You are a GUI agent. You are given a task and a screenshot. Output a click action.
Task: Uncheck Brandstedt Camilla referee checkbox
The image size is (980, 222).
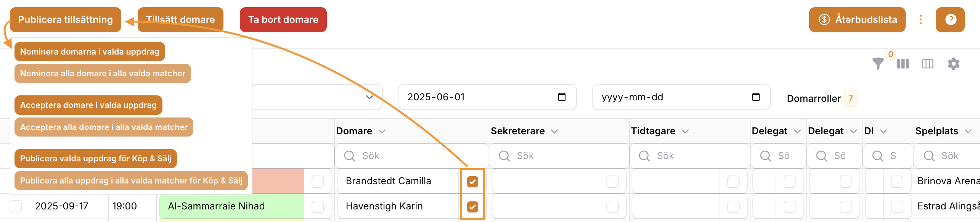[472, 182]
